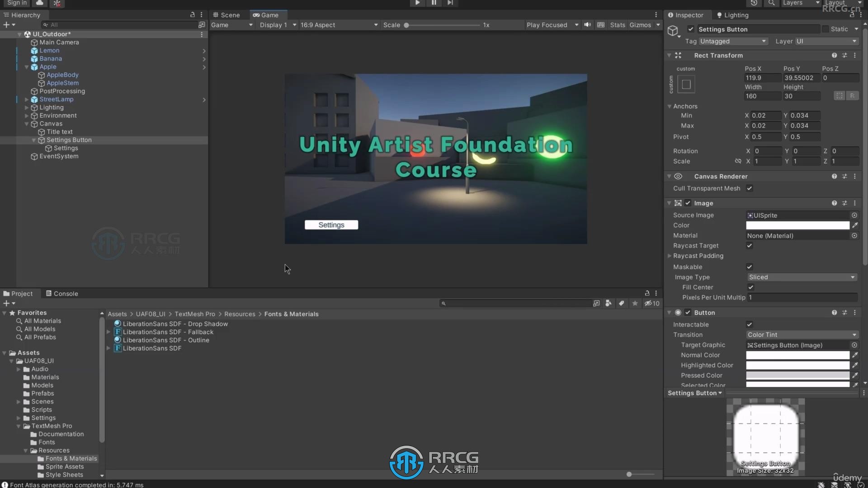Viewport: 868px width, 488px height.
Task: Click the favorite star icon in Project toolbar
Action: (x=635, y=303)
